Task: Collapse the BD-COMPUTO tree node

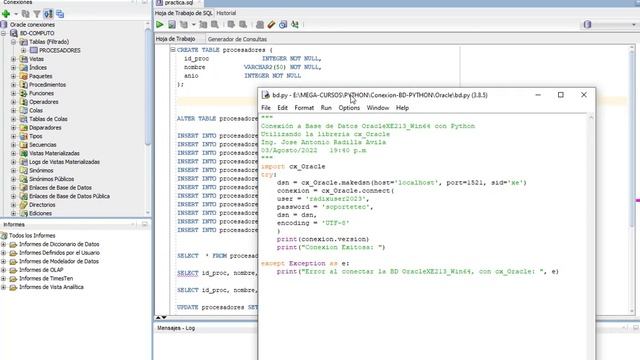Action: [4, 33]
